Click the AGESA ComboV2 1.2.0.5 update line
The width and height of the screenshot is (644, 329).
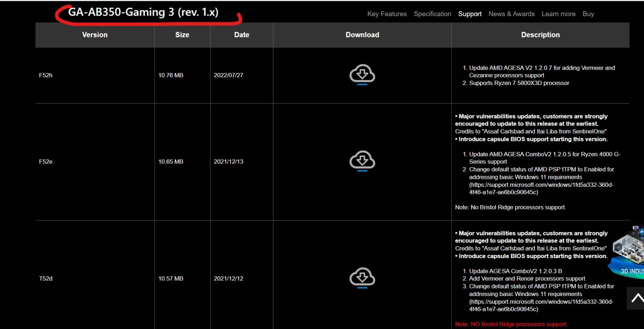pos(544,158)
